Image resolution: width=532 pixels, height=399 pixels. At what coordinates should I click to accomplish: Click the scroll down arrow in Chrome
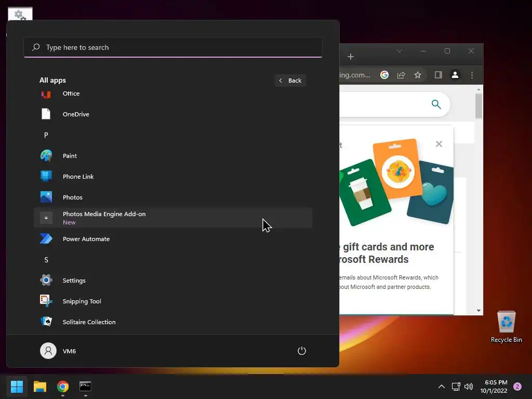tap(478, 311)
